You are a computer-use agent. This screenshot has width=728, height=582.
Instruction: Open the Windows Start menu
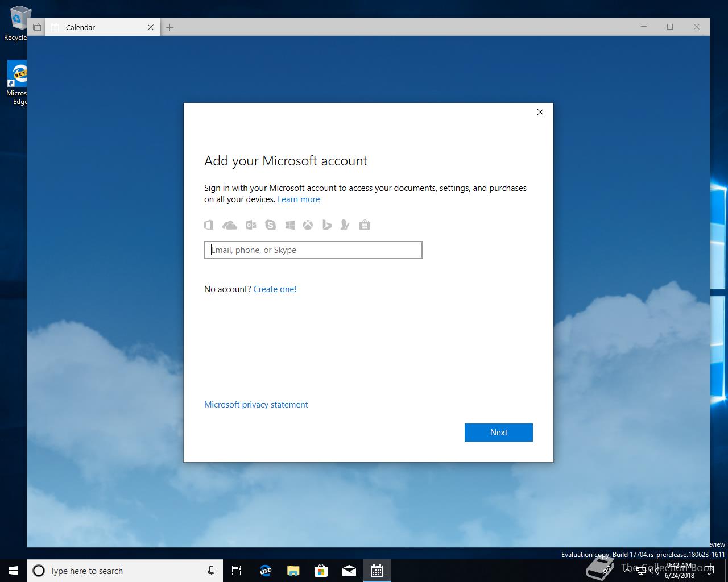pyautogui.click(x=14, y=571)
